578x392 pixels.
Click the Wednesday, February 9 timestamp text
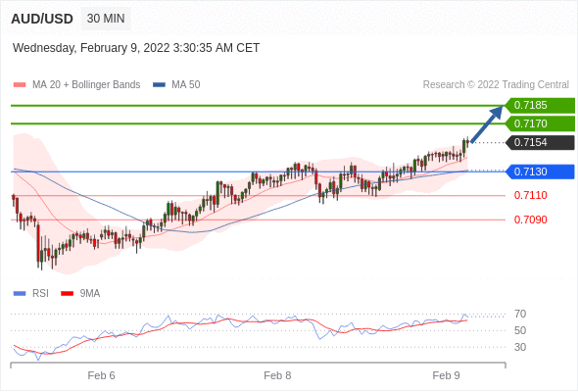[136, 48]
